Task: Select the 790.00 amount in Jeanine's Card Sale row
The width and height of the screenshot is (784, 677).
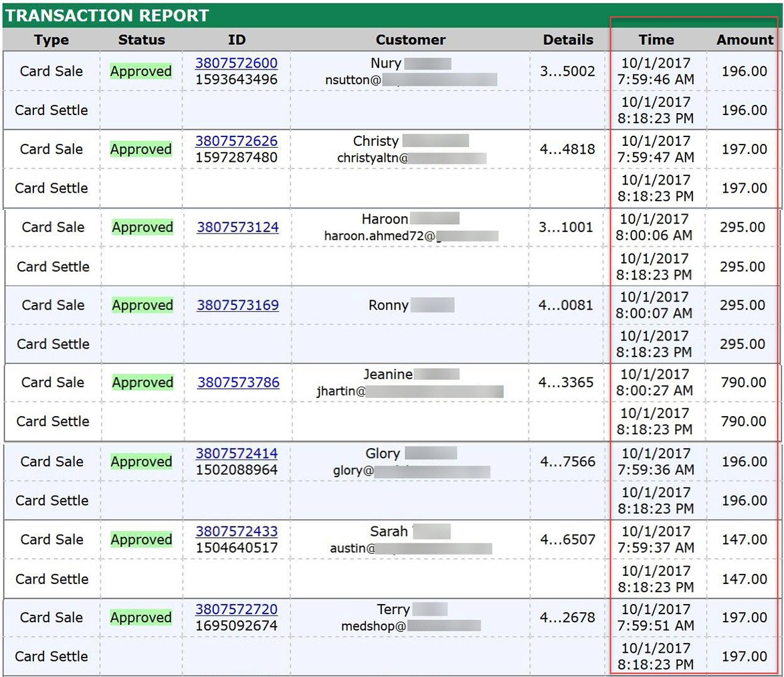Action: 743,383
